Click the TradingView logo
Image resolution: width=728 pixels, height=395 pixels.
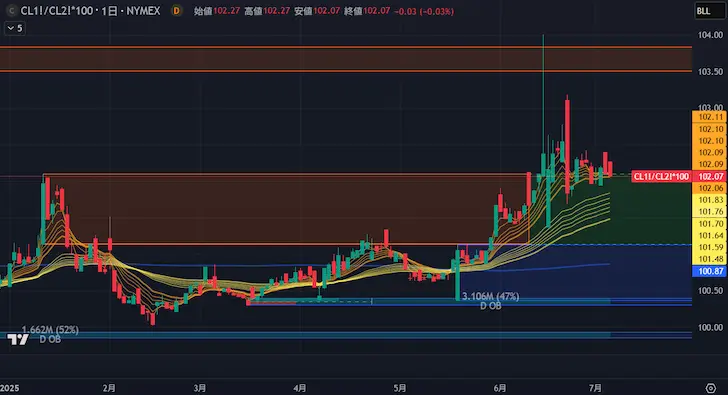18,340
